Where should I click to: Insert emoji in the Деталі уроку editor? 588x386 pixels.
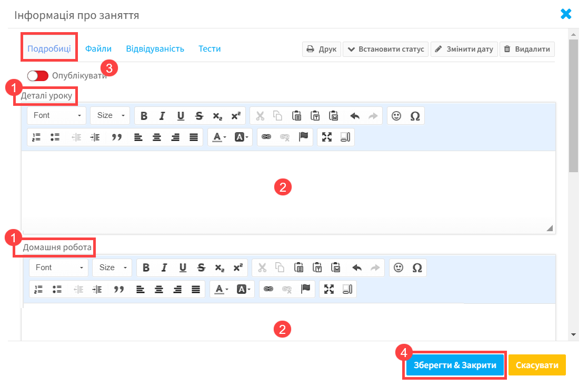(x=396, y=116)
